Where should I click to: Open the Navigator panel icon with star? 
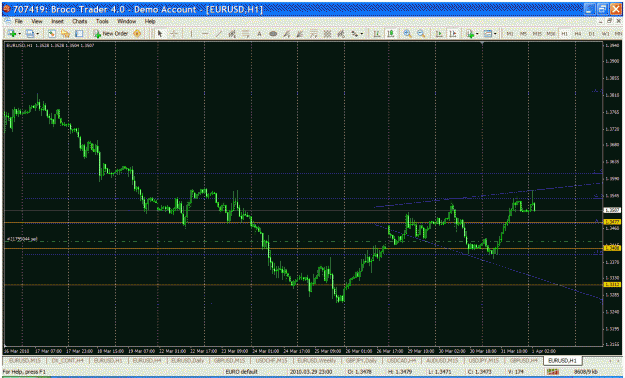tap(65, 34)
